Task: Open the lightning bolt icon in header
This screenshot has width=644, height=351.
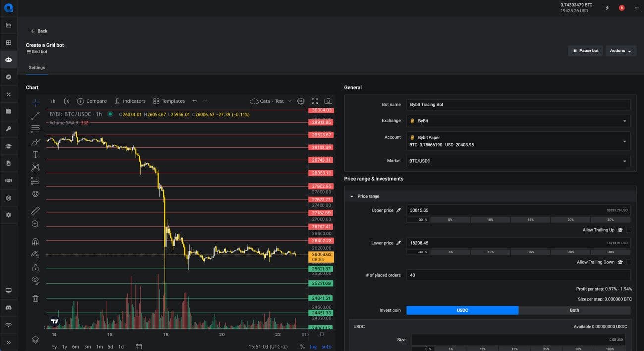Action: pyautogui.click(x=607, y=8)
